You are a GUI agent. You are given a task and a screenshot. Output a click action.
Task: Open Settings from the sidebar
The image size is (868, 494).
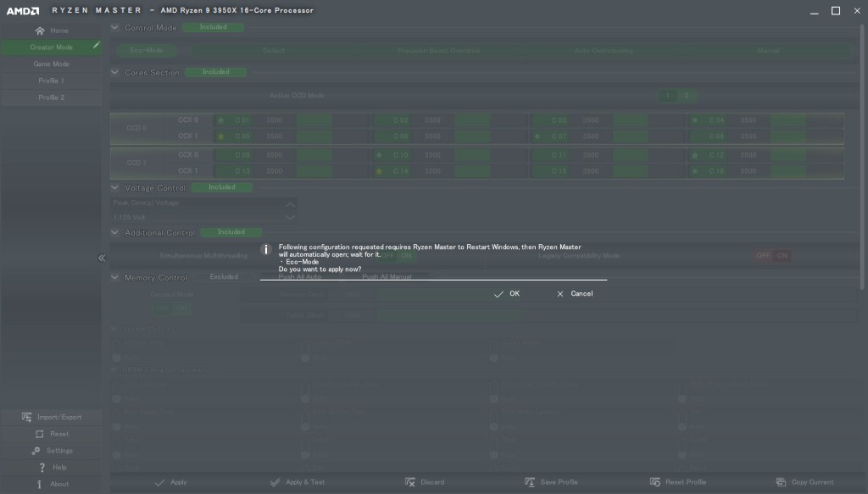pyautogui.click(x=51, y=451)
